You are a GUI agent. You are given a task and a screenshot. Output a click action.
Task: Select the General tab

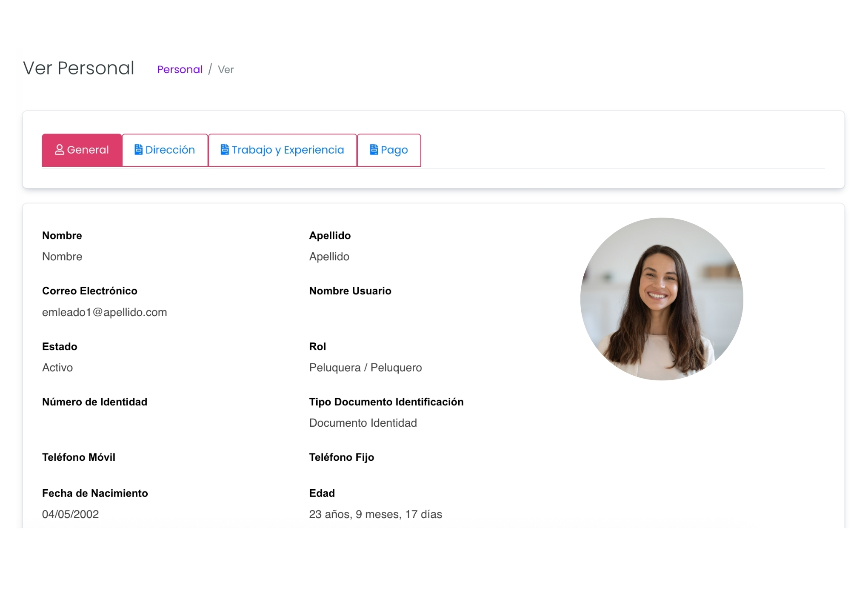pos(82,150)
